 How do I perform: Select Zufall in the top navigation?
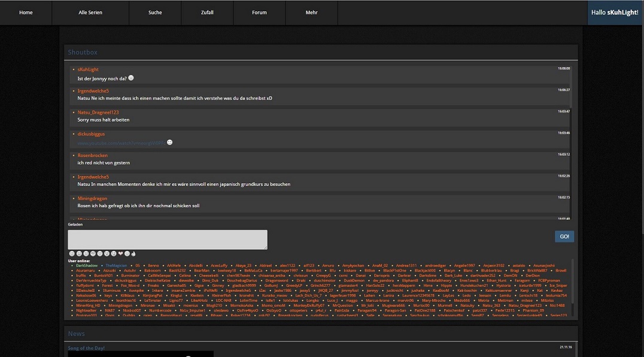[207, 13]
